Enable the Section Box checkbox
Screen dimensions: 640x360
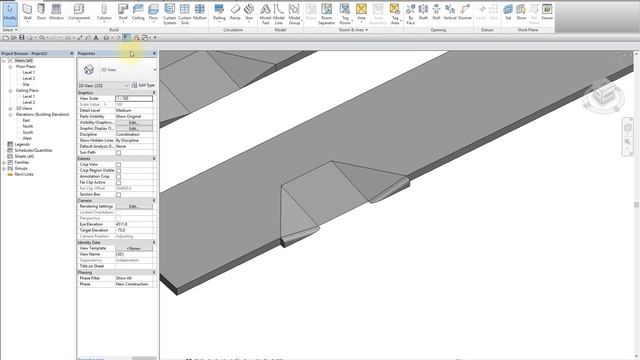coord(118,195)
